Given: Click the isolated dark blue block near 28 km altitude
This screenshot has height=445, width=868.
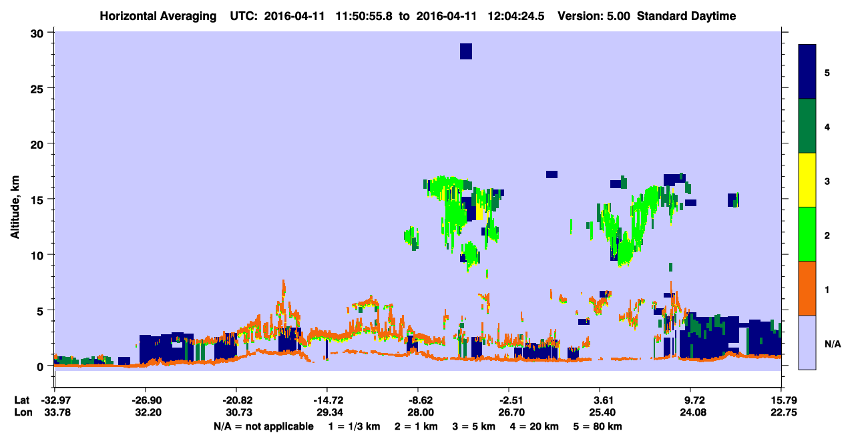Looking at the screenshot, I should click(x=466, y=51).
